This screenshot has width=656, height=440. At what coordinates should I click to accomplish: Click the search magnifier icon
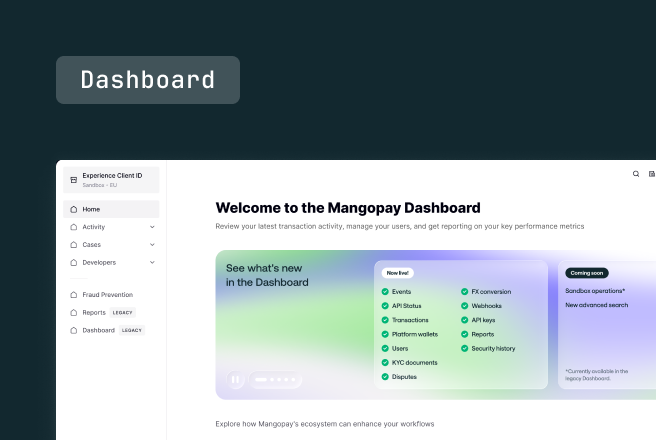pyautogui.click(x=636, y=174)
